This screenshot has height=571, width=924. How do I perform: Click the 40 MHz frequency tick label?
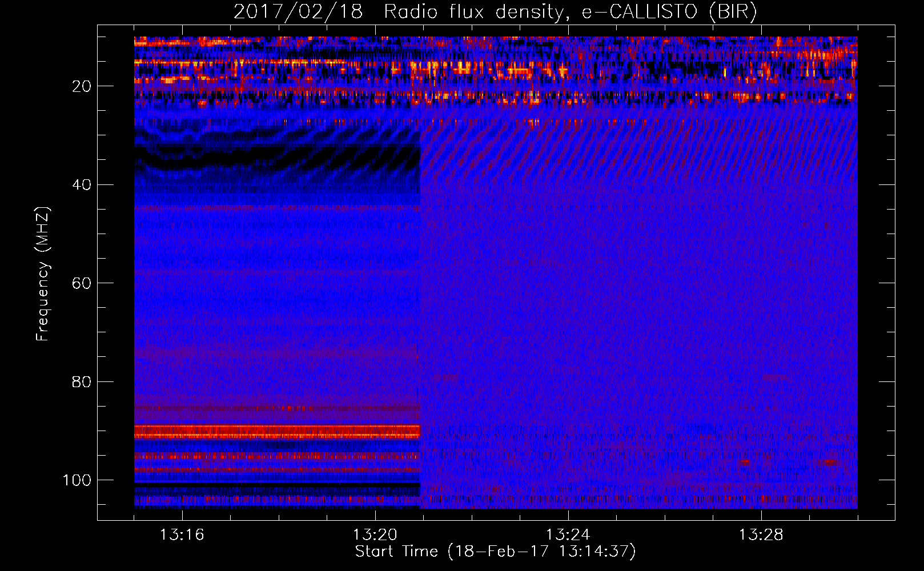(x=82, y=184)
